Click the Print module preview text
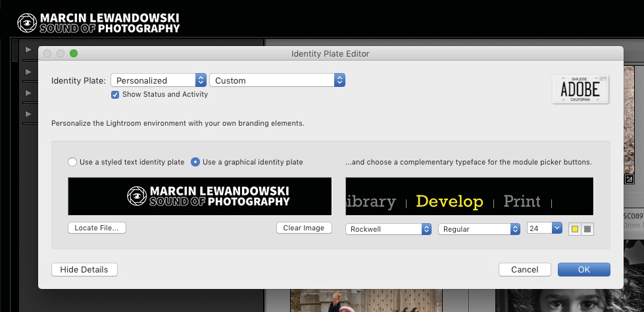Viewport: 644px width, 312px height. tap(522, 201)
